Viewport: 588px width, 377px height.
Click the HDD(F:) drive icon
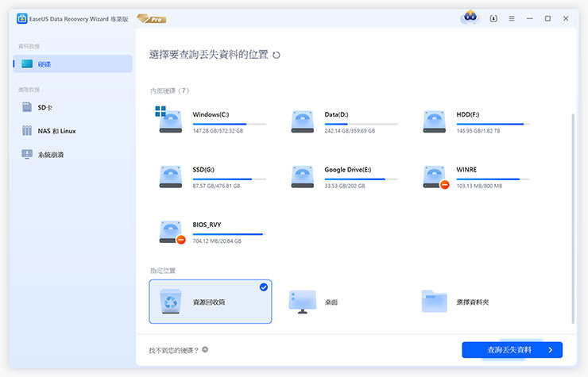pyautogui.click(x=435, y=121)
